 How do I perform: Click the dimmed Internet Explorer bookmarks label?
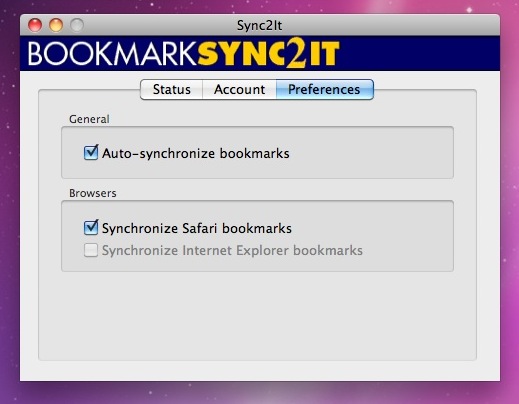(x=232, y=250)
